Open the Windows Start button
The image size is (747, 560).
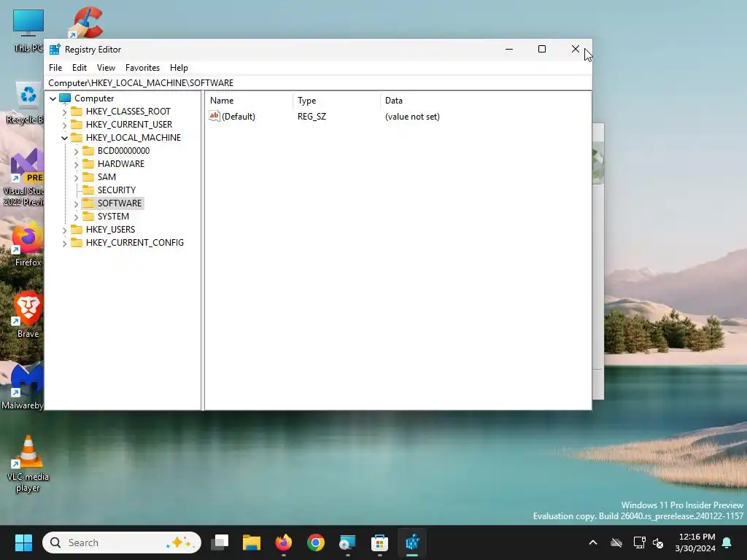[23, 542]
